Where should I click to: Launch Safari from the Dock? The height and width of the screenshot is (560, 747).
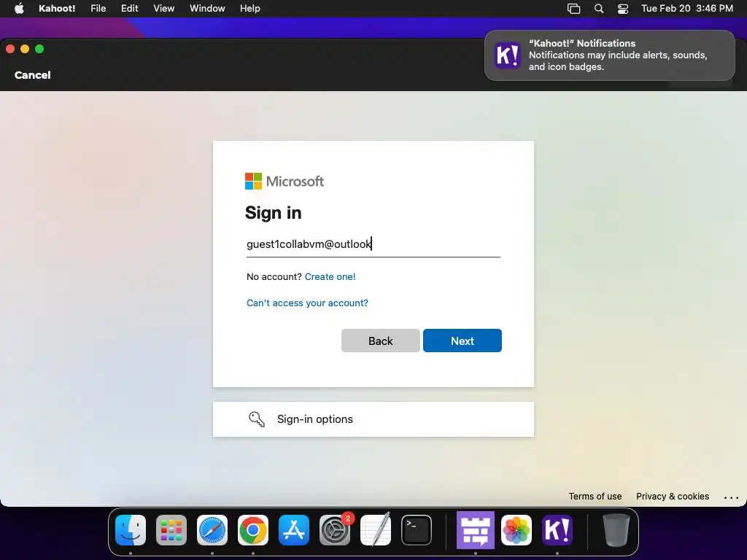(212, 530)
